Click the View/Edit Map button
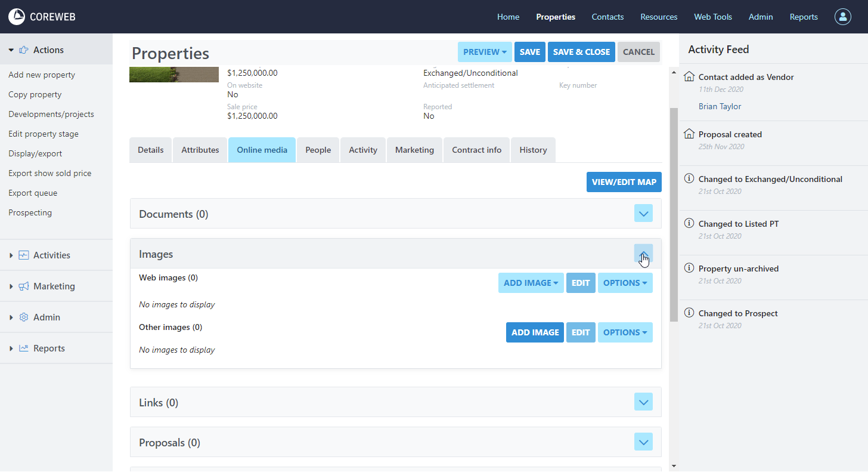Screen dimensions: 868x472 624,182
